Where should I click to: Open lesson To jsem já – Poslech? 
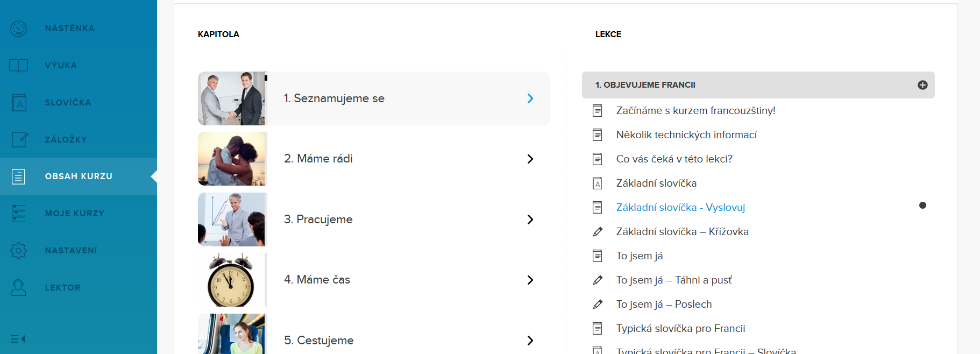pyautogui.click(x=664, y=305)
